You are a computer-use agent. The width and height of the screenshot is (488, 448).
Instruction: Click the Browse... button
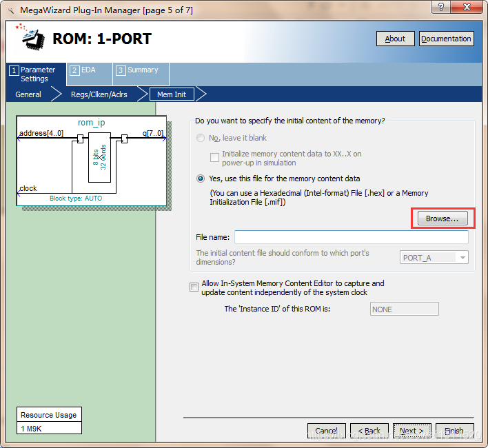tap(443, 218)
